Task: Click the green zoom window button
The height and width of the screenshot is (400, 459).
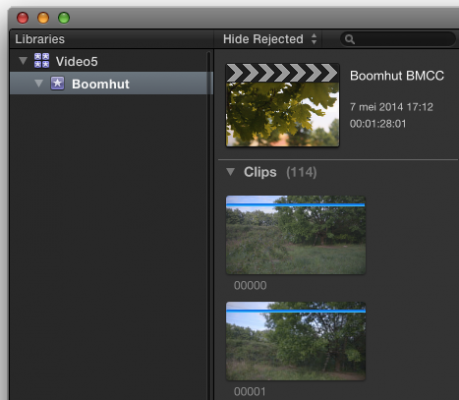Action: [x=64, y=18]
